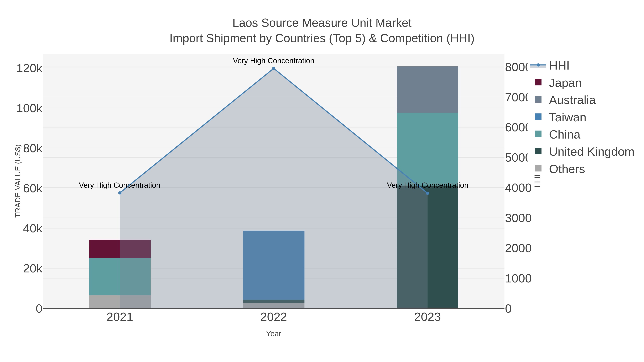Click 'Very High Concentration' label above 2022
The width and height of the screenshot is (644, 362).
tap(274, 61)
